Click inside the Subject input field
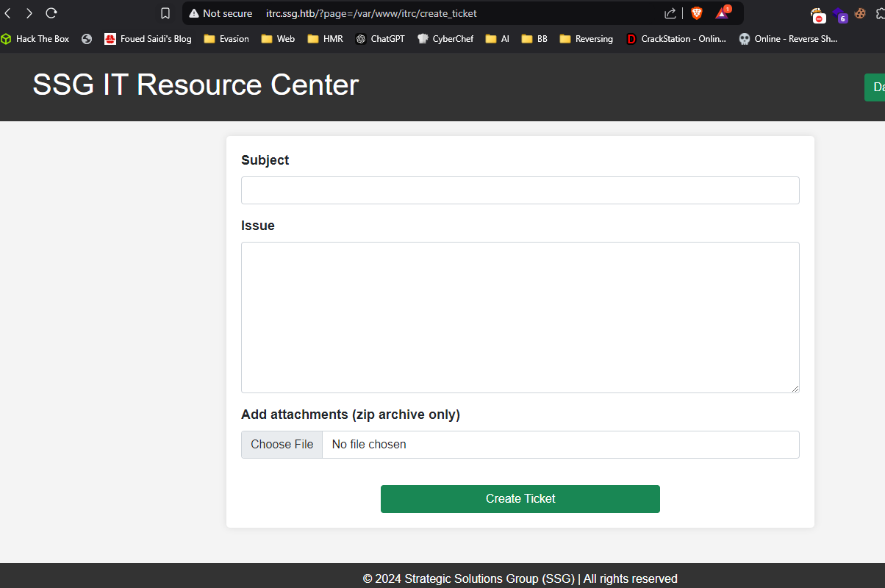 coord(520,190)
